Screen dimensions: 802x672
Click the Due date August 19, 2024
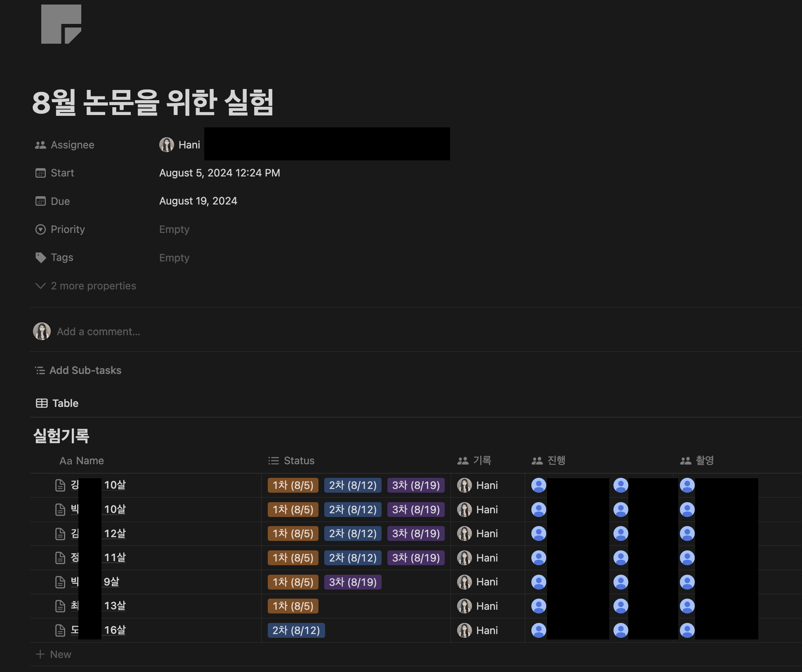198,201
